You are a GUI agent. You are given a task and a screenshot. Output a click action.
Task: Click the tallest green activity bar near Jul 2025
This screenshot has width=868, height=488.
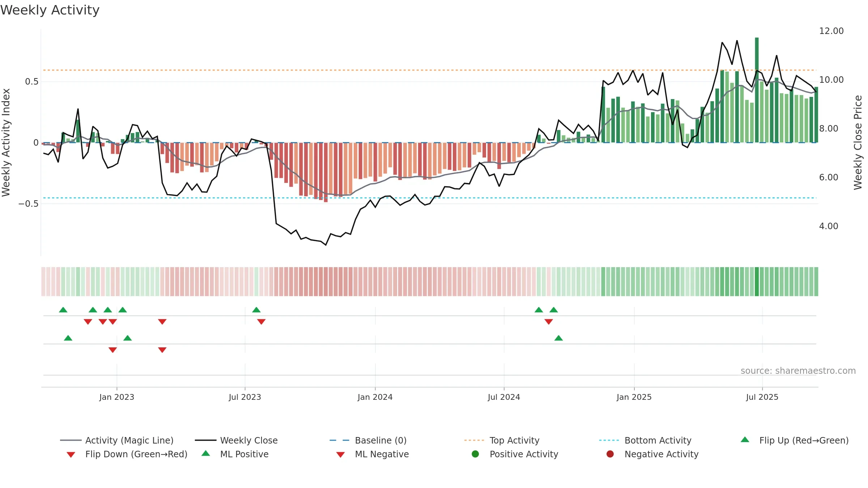[757, 90]
